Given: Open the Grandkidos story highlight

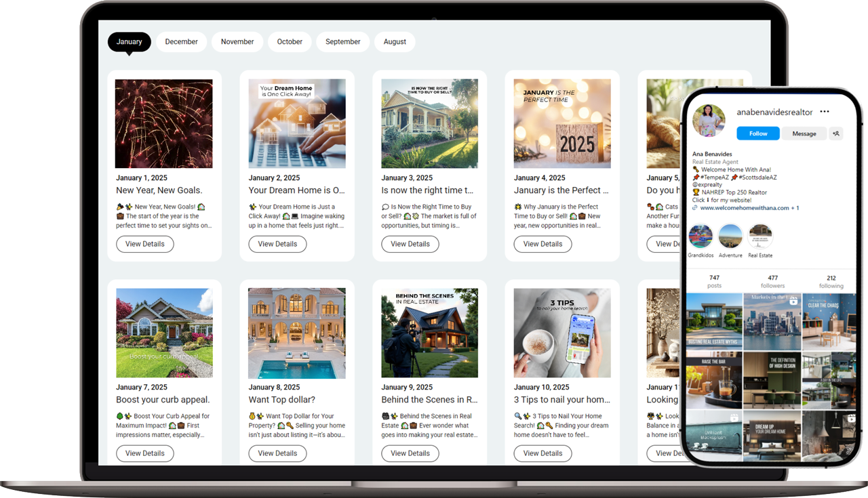Looking at the screenshot, I should (701, 236).
